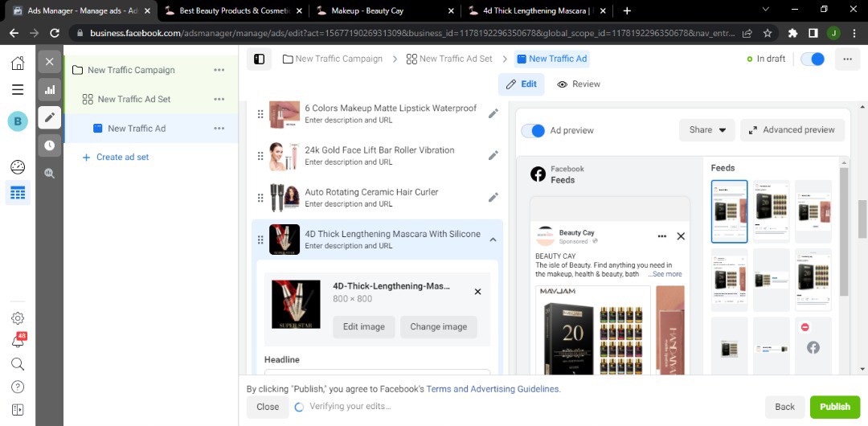Edit the 24k Gold Face Lift card
The image size is (868, 426).
493,156
